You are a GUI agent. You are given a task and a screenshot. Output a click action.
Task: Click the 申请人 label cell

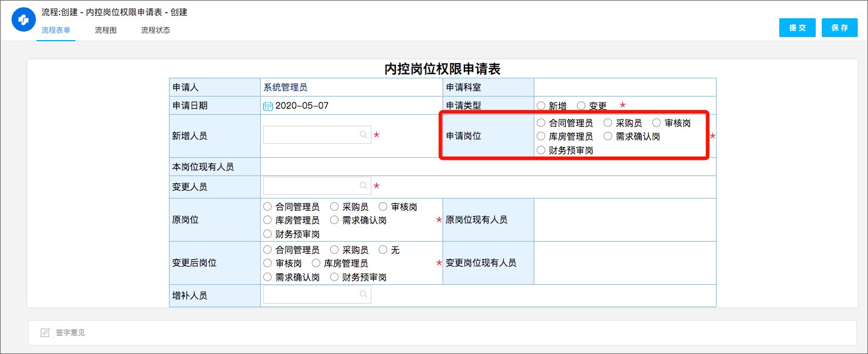tap(215, 87)
